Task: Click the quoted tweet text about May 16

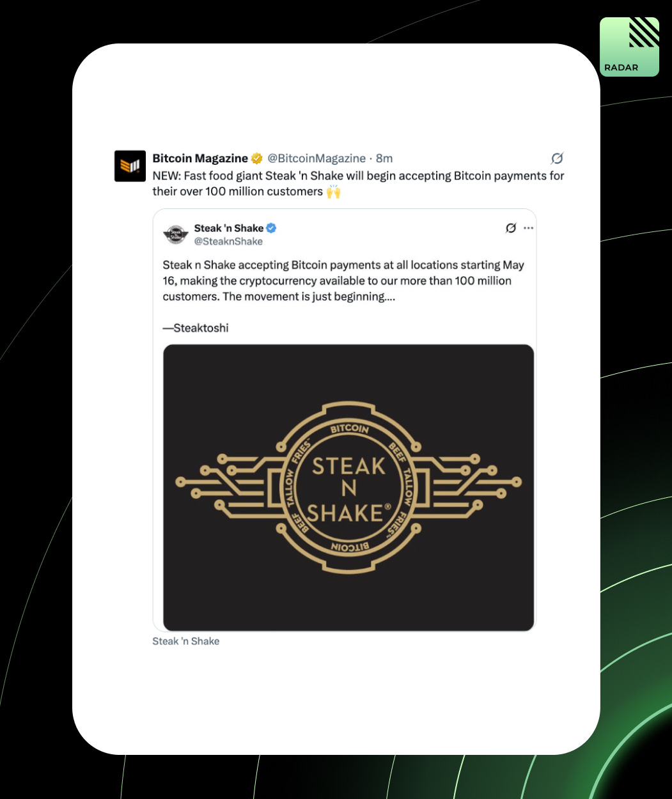Action: pyautogui.click(x=344, y=281)
